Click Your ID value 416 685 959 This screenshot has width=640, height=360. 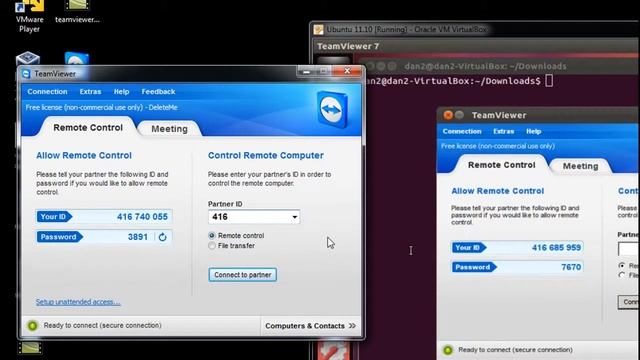tap(556, 247)
